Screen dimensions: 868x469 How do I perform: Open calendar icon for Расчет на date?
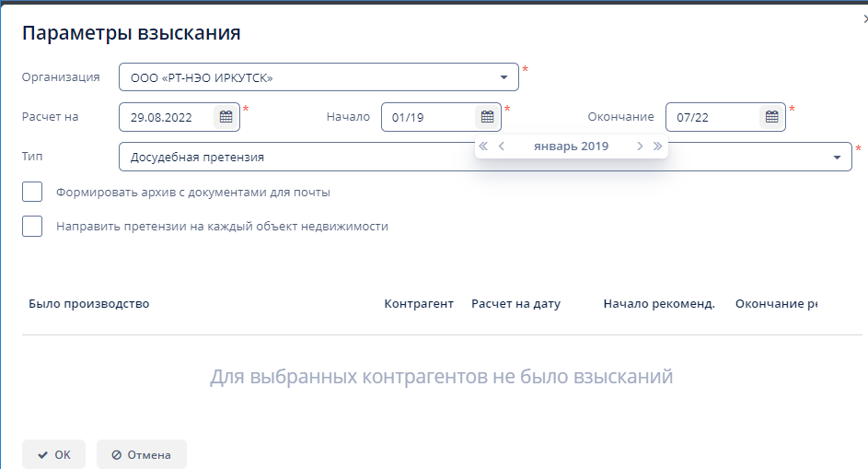pyautogui.click(x=226, y=117)
